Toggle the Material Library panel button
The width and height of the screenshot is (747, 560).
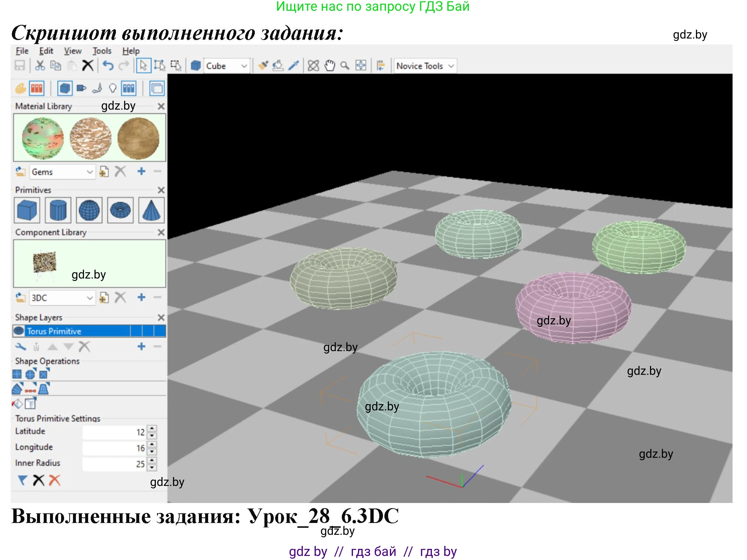coord(36,89)
